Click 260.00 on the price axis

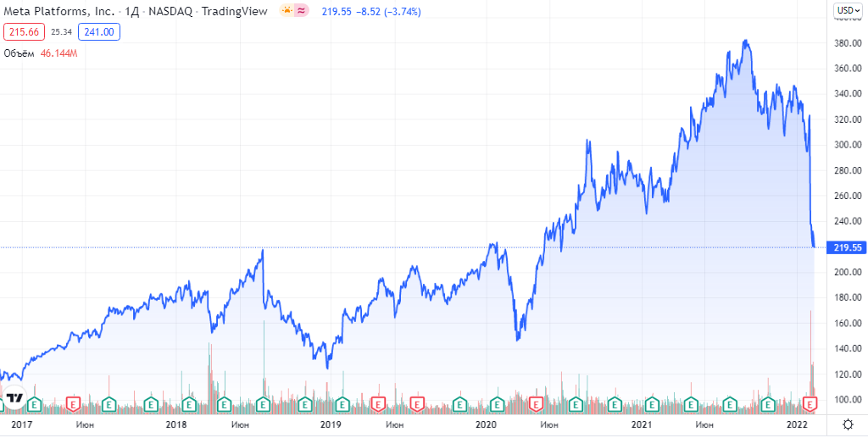point(849,196)
